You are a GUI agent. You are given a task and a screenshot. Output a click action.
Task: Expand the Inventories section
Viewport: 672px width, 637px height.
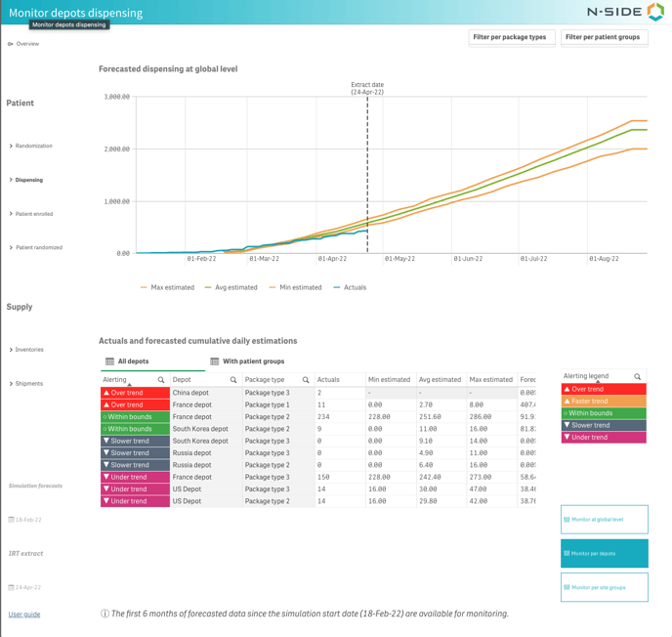pyautogui.click(x=11, y=350)
